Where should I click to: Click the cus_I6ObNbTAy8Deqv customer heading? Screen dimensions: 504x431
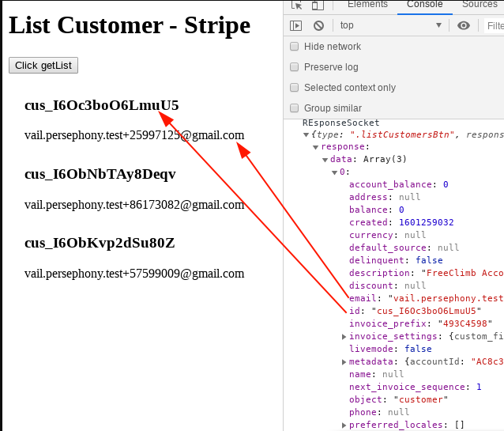pyautogui.click(x=100, y=174)
